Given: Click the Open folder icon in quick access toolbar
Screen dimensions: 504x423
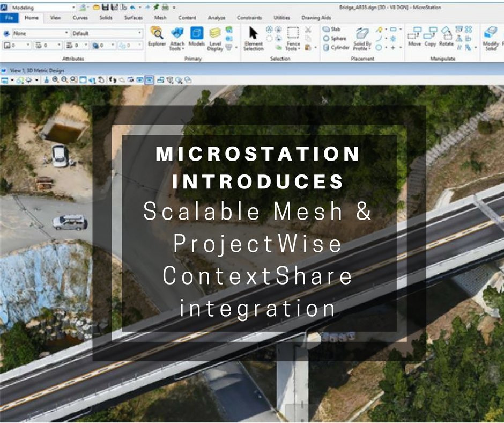Looking at the screenshot, I should [96, 7].
